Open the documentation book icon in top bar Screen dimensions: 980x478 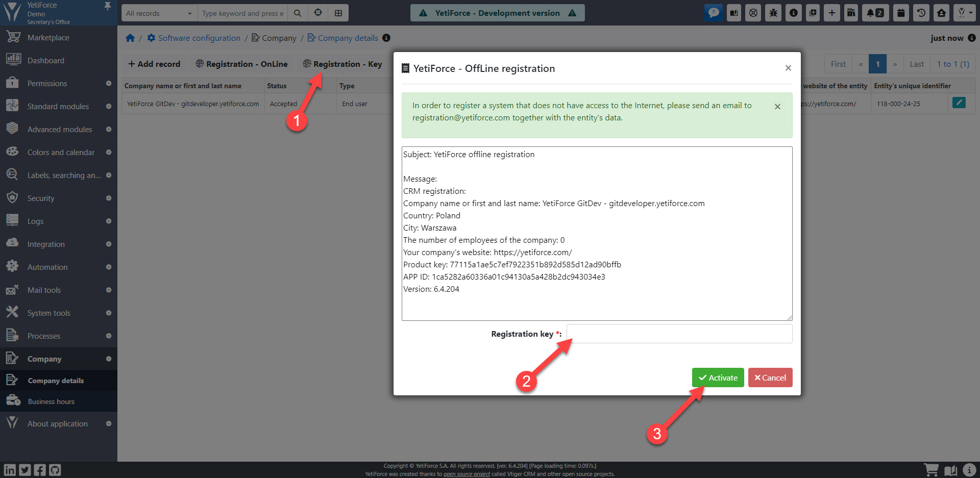733,13
